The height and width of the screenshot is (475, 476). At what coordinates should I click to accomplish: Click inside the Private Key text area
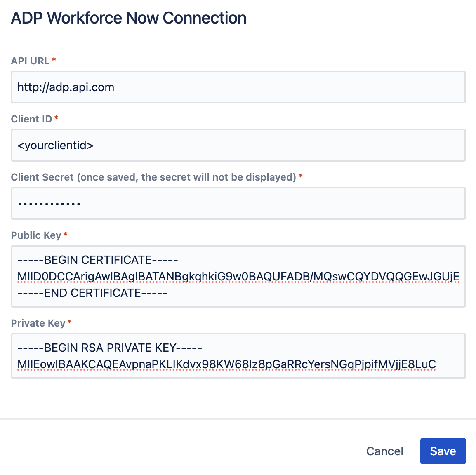point(238,356)
